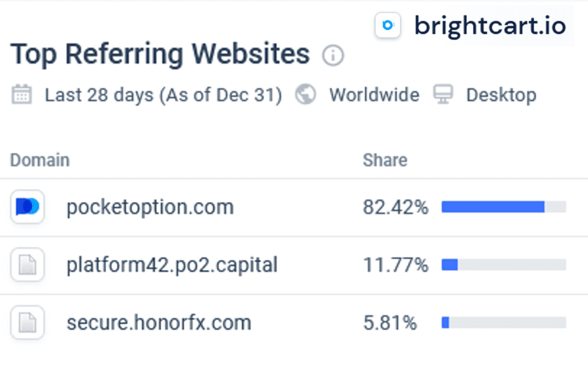
Task: Click the 82.42% share progress bar
Action: 502,206
